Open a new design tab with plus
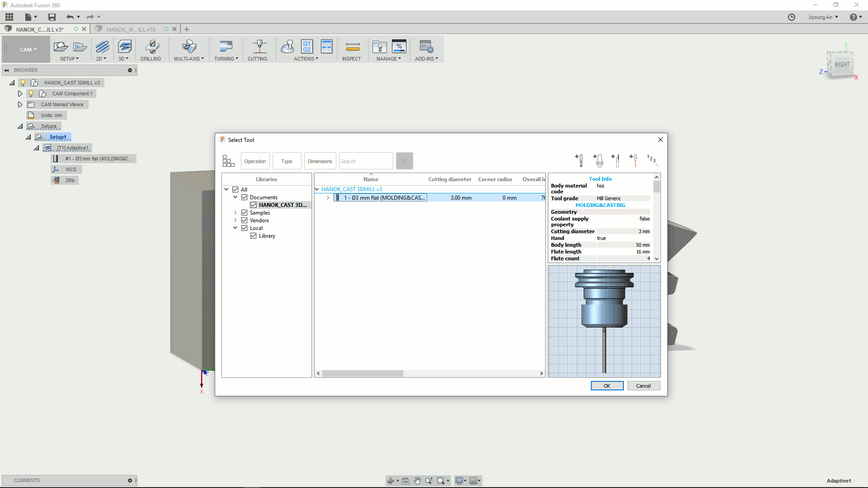 point(187,29)
